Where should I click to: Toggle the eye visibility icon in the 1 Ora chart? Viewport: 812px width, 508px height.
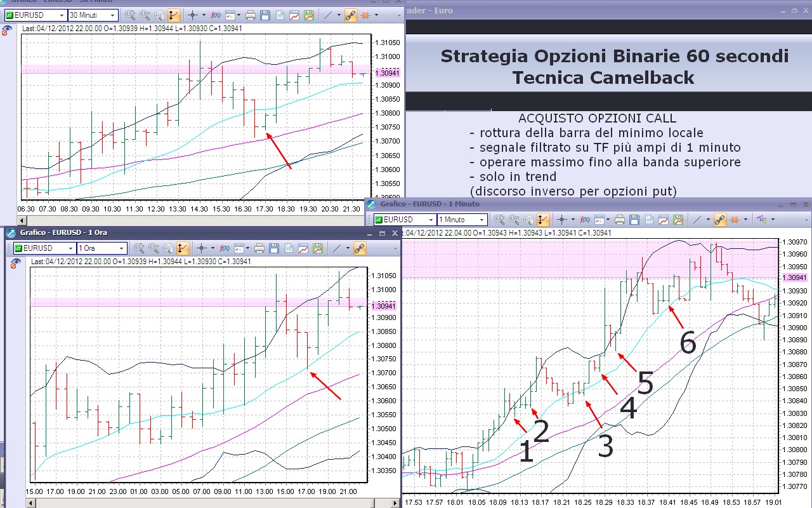coord(16,263)
